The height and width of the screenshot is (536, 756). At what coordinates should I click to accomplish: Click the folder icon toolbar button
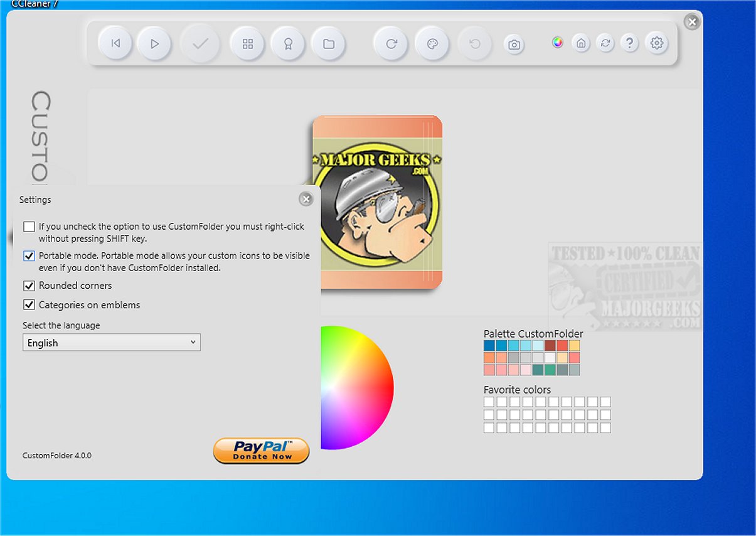coord(328,44)
